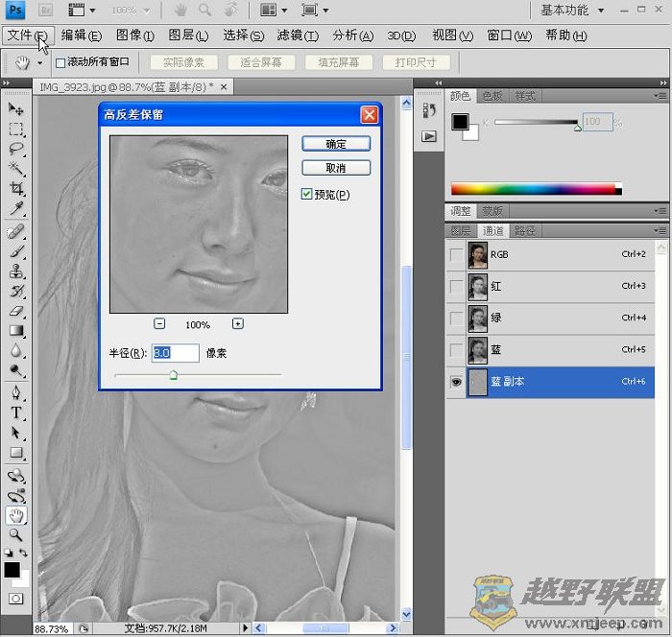Viewport: 672px width, 637px height.
Task: Enable the 滚动所有窗口 checkbox
Action: pyautogui.click(x=60, y=62)
